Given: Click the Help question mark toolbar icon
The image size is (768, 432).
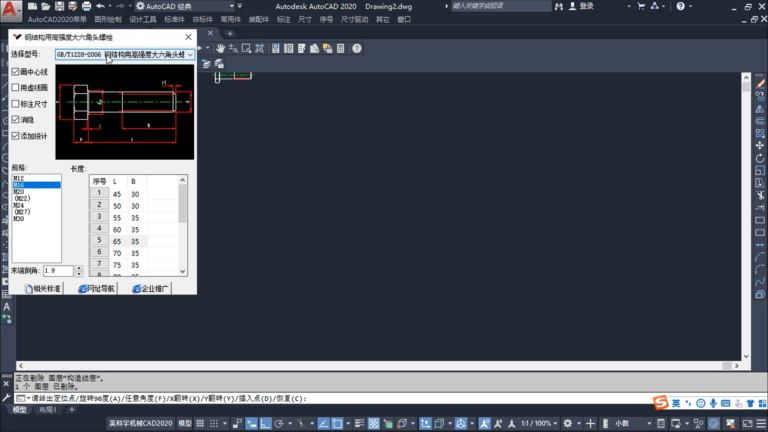Looking at the screenshot, I should point(357,48).
